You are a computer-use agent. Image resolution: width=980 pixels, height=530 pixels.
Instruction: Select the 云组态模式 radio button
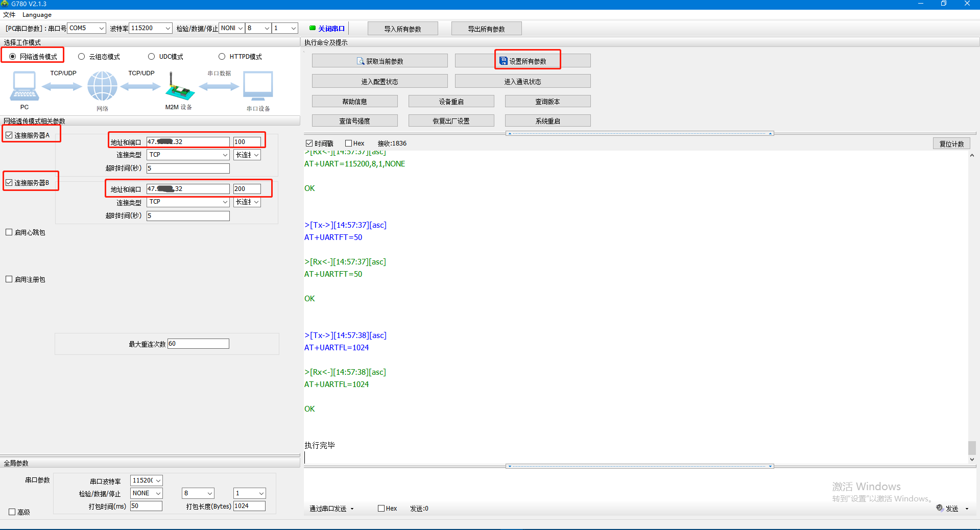point(81,57)
